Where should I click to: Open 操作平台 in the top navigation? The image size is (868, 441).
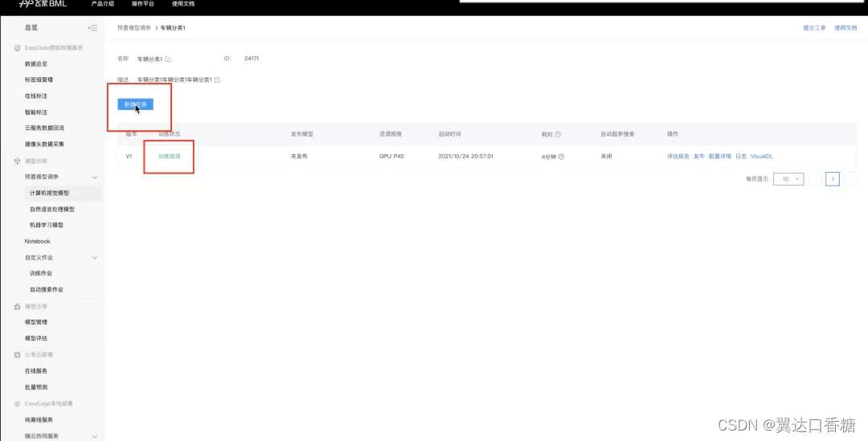pyautogui.click(x=143, y=4)
